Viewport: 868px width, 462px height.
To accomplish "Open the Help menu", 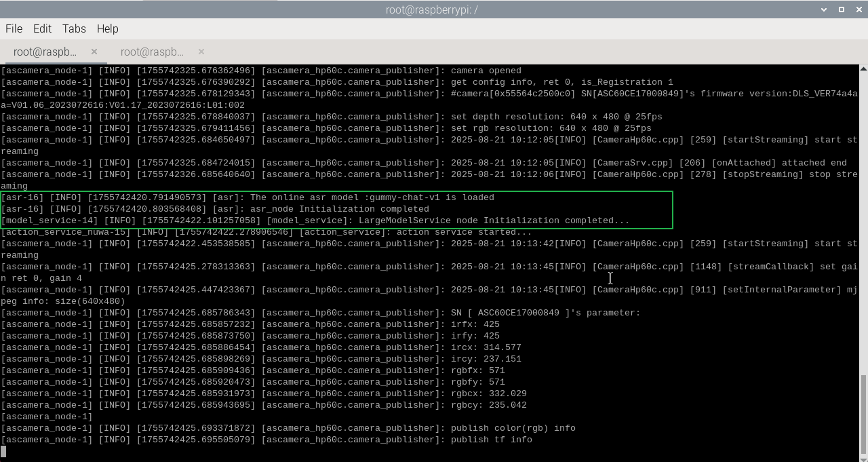I will pos(107,28).
